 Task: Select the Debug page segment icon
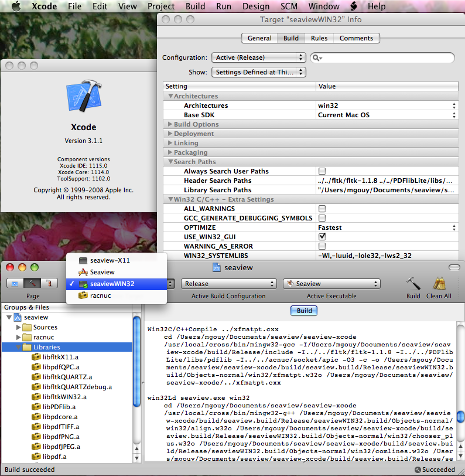pyautogui.click(x=49, y=283)
